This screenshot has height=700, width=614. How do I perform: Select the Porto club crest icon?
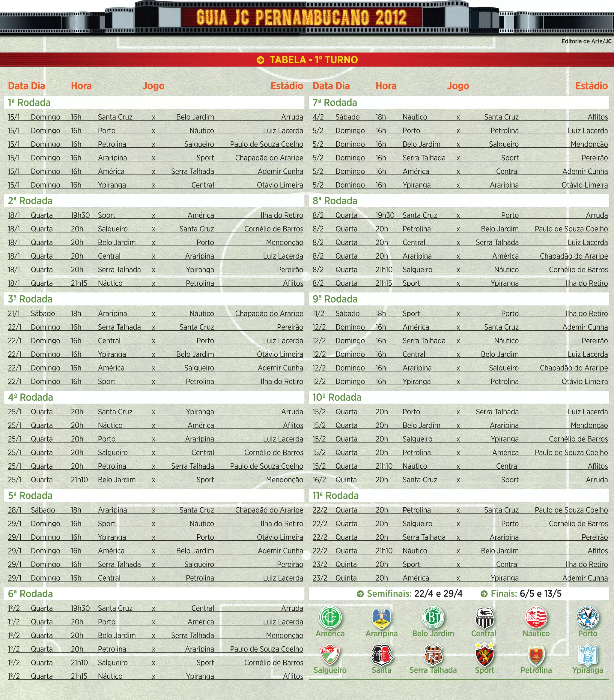click(587, 617)
